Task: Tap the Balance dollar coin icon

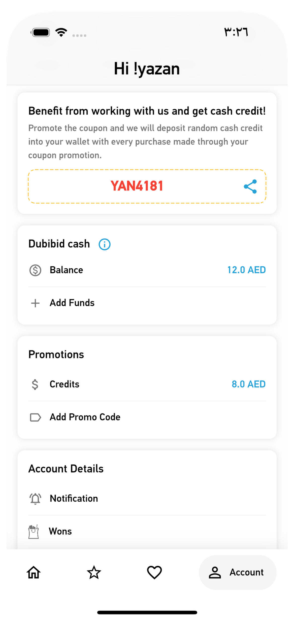Action: pyautogui.click(x=35, y=270)
